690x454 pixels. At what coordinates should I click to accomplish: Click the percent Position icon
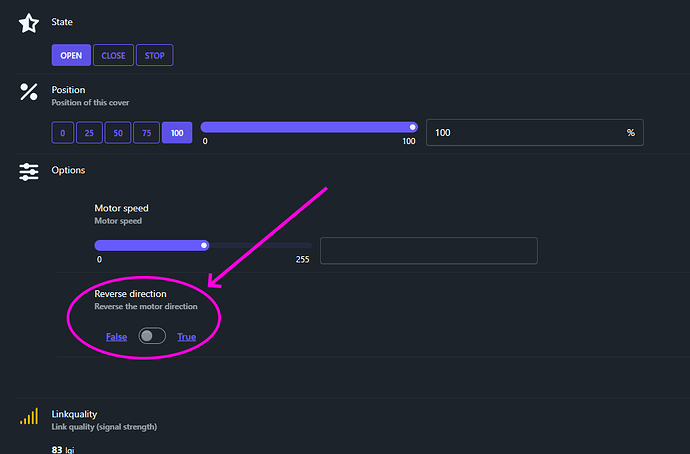(x=29, y=92)
